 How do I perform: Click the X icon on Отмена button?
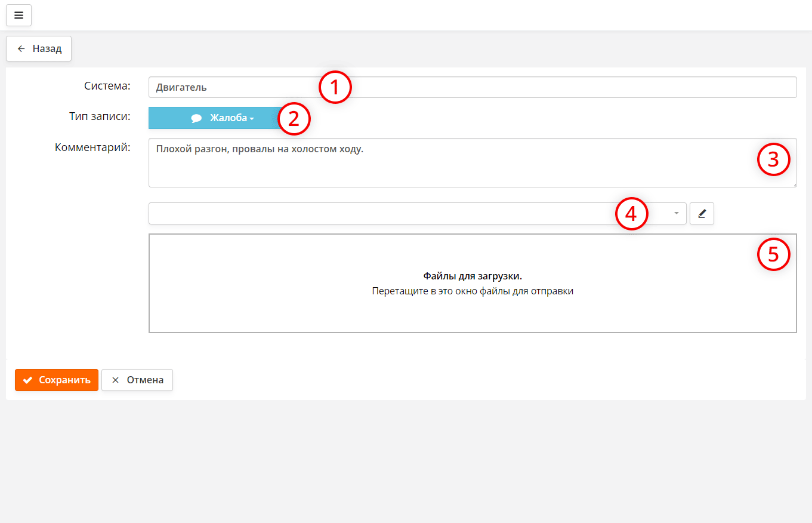click(x=116, y=380)
